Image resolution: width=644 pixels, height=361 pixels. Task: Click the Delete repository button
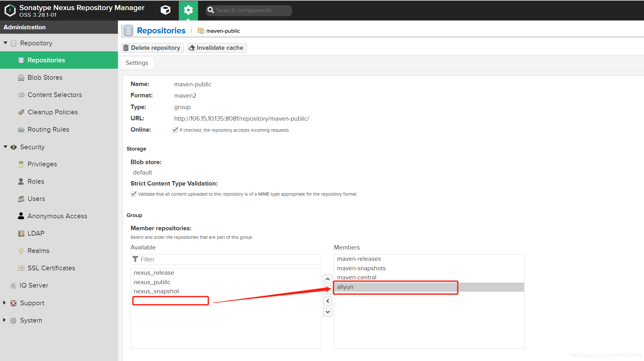(x=151, y=47)
